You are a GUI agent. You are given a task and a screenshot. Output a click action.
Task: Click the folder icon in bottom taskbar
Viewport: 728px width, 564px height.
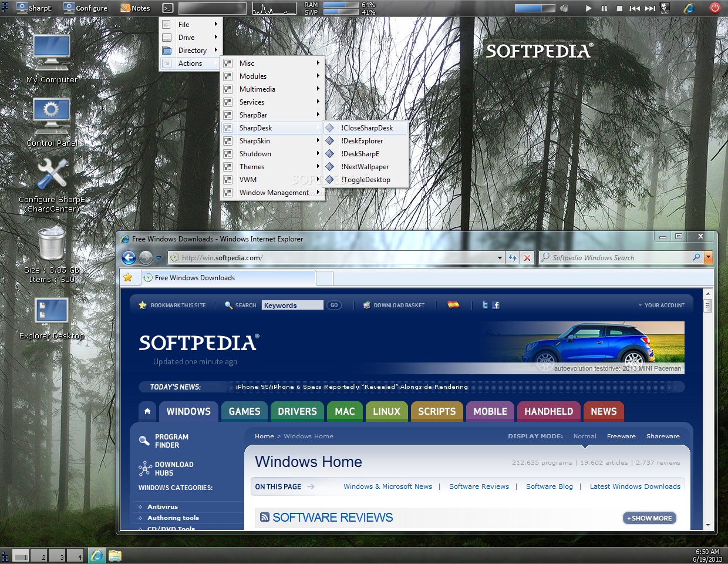[x=115, y=555]
